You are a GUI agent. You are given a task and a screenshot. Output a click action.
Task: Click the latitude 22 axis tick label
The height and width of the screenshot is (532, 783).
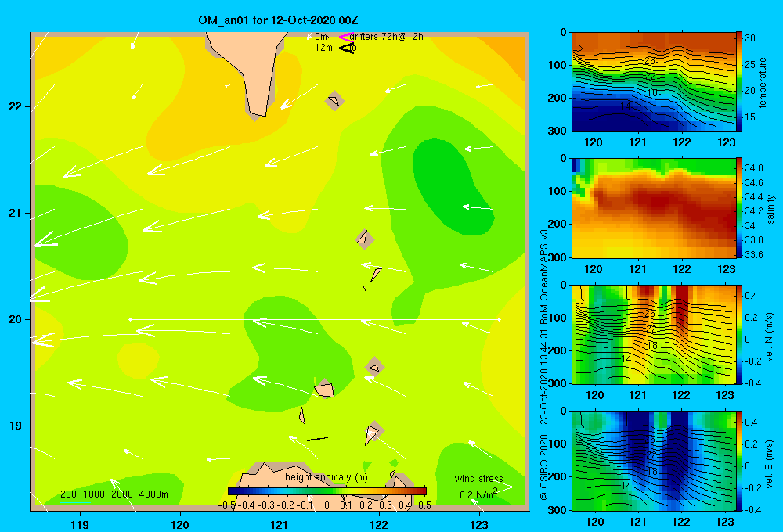(15, 106)
